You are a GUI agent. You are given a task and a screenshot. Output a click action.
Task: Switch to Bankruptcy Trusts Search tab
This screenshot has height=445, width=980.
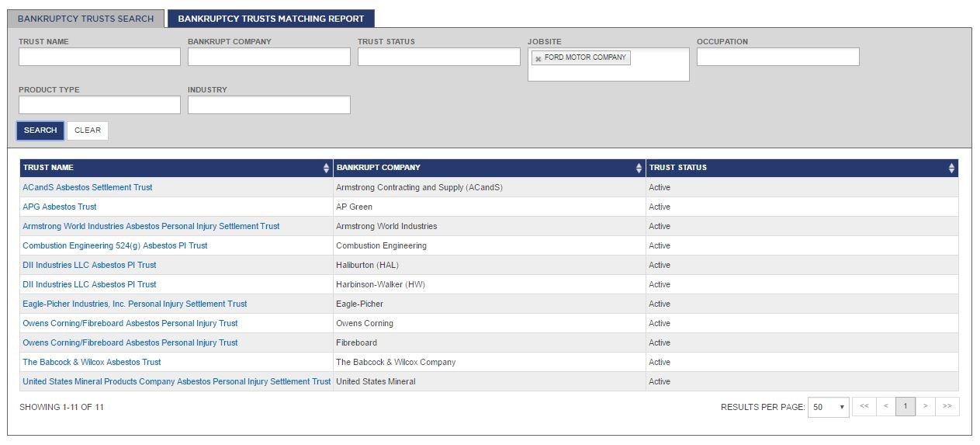click(86, 19)
